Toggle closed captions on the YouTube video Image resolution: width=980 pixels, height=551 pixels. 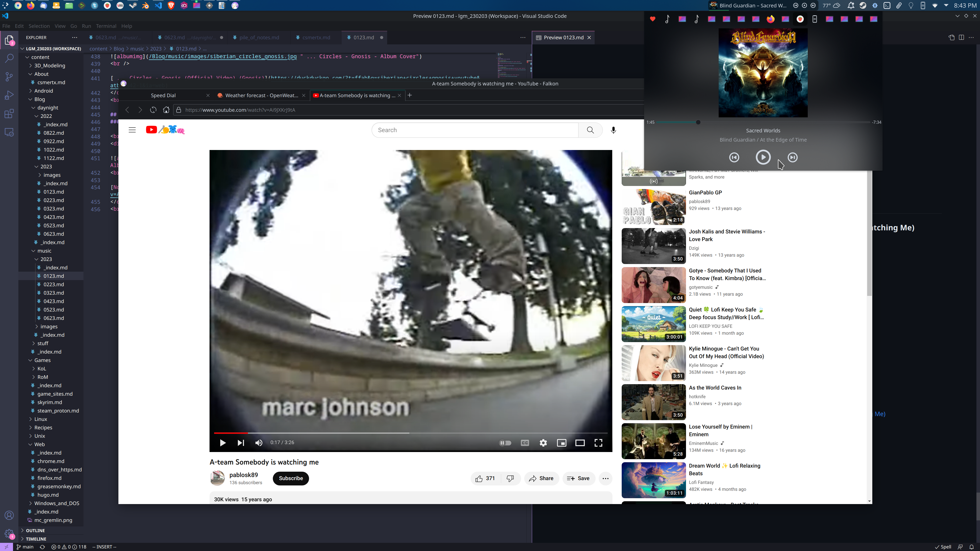coord(525,443)
